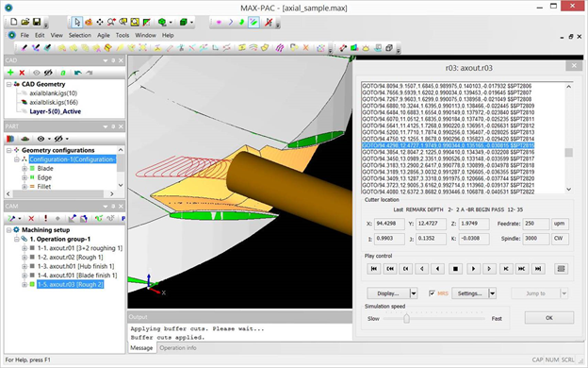Collapse Geometry configurations tree node
The height and width of the screenshot is (368, 588).
click(x=8, y=150)
